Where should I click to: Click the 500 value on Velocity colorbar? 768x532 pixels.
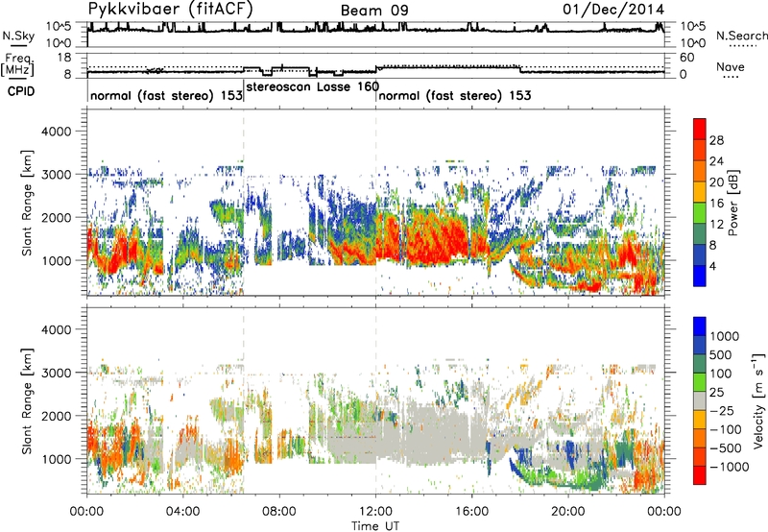(721, 354)
